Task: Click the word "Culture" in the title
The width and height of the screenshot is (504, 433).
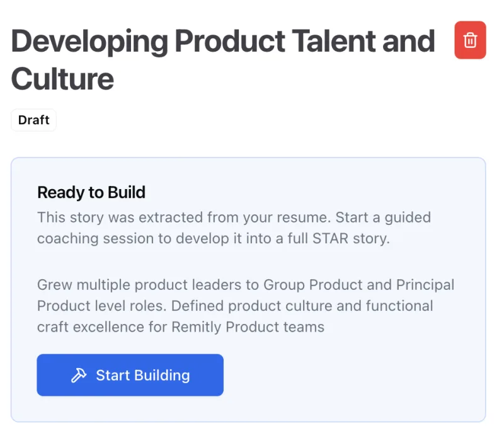Action: point(62,79)
